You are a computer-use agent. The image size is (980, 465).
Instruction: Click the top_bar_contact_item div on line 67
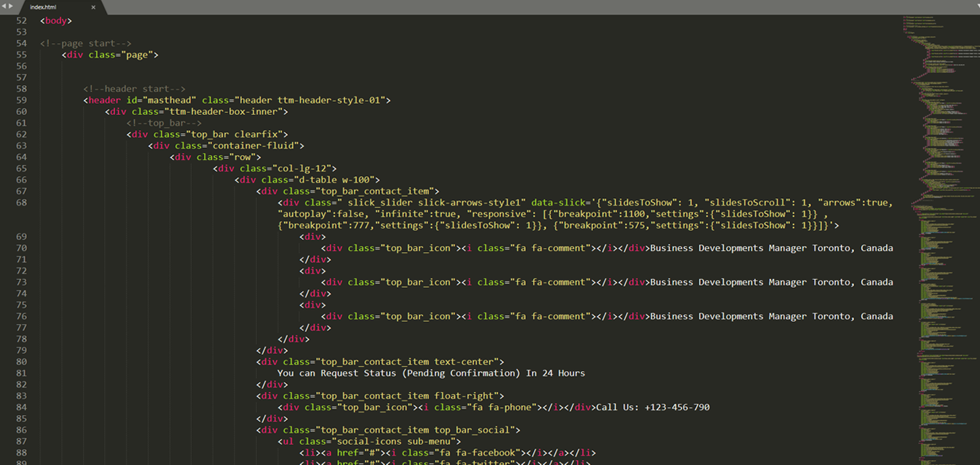click(348, 191)
